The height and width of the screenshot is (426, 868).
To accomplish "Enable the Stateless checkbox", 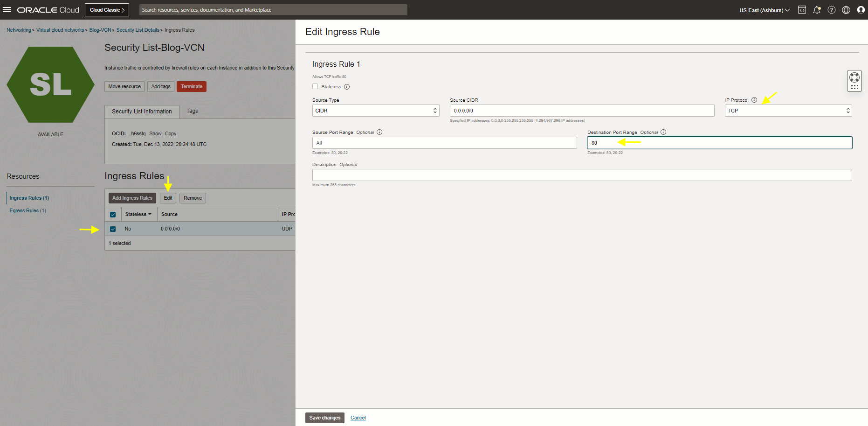I will (x=315, y=86).
